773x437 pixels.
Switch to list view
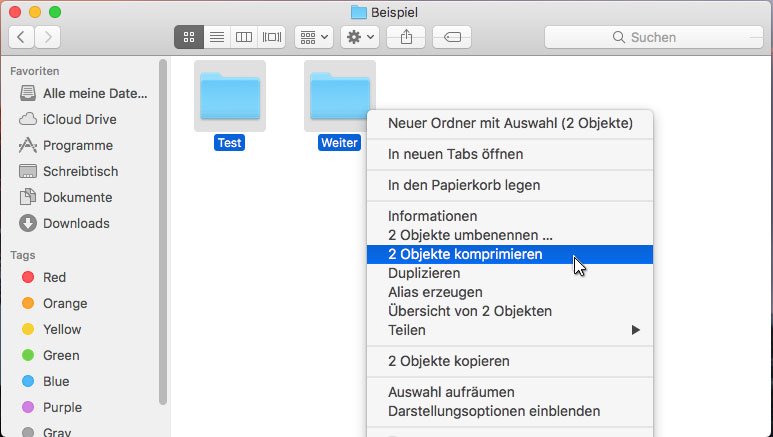click(217, 37)
